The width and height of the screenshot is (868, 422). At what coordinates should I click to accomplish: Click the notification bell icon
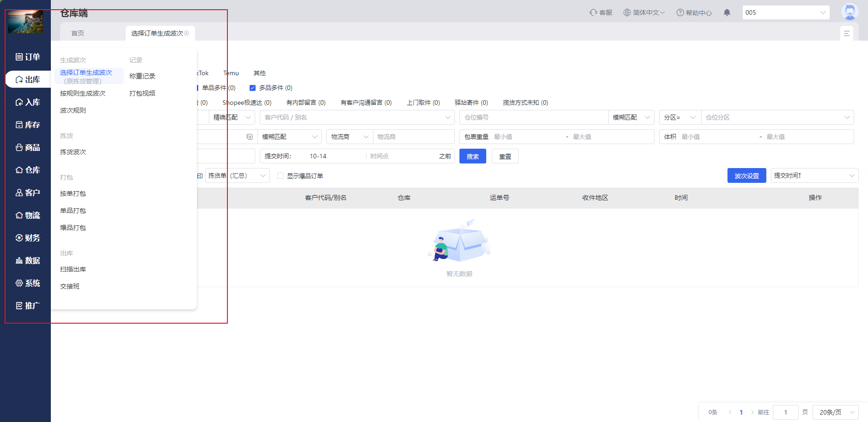click(x=727, y=12)
